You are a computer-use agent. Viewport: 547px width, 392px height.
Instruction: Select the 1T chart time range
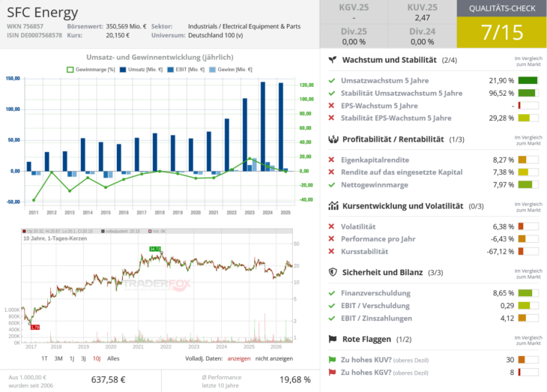coord(44,358)
